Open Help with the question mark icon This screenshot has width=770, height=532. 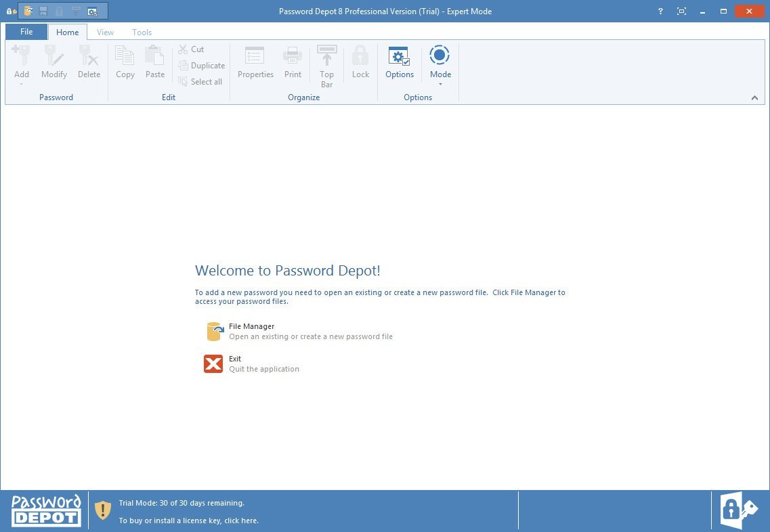coord(660,11)
